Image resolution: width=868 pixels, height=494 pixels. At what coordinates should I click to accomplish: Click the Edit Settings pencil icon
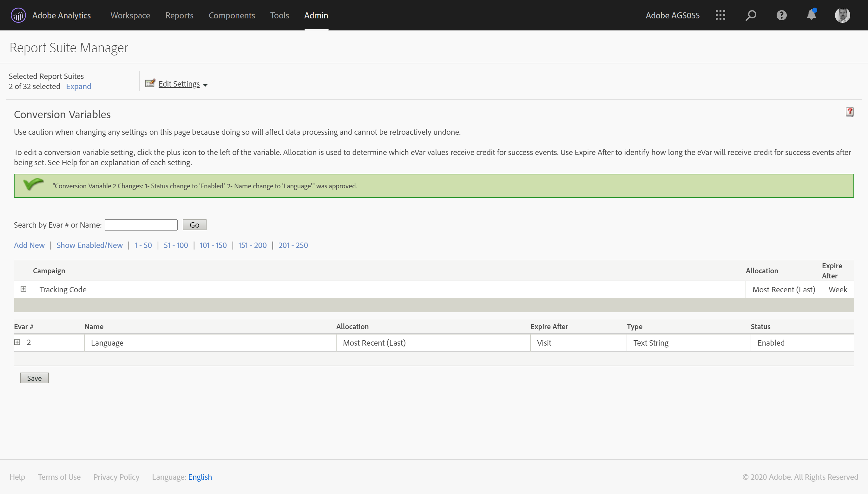tap(150, 83)
